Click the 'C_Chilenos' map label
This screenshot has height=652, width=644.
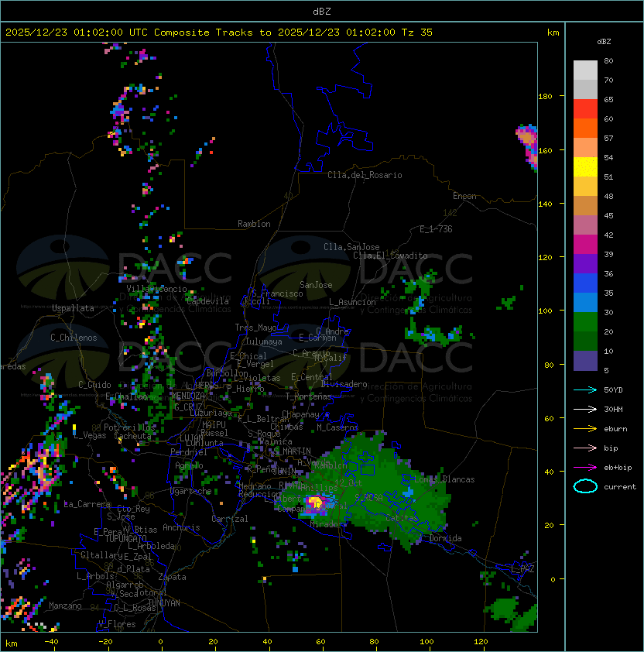tap(74, 338)
